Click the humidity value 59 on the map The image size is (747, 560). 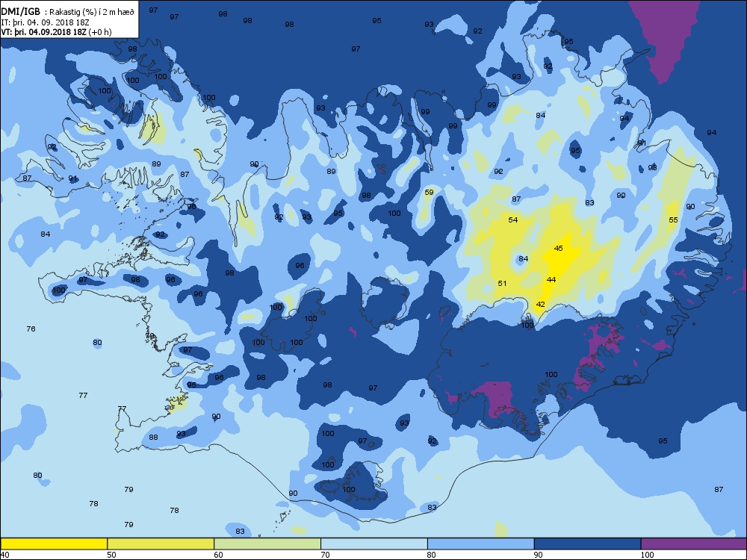pyautogui.click(x=430, y=192)
